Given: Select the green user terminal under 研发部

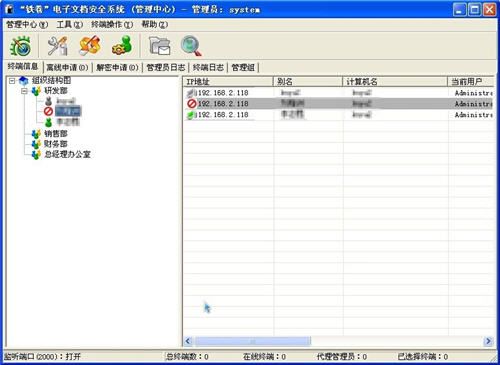Looking at the screenshot, I should [62, 122].
